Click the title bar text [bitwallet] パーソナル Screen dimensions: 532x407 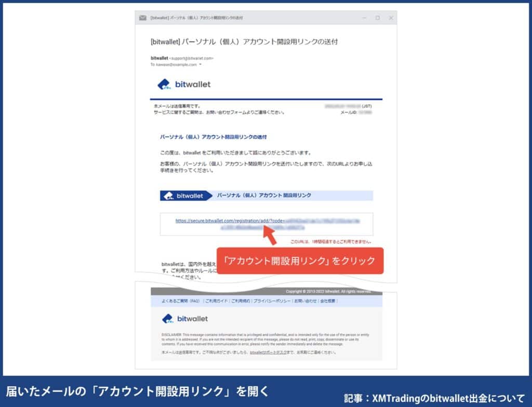tap(196, 18)
